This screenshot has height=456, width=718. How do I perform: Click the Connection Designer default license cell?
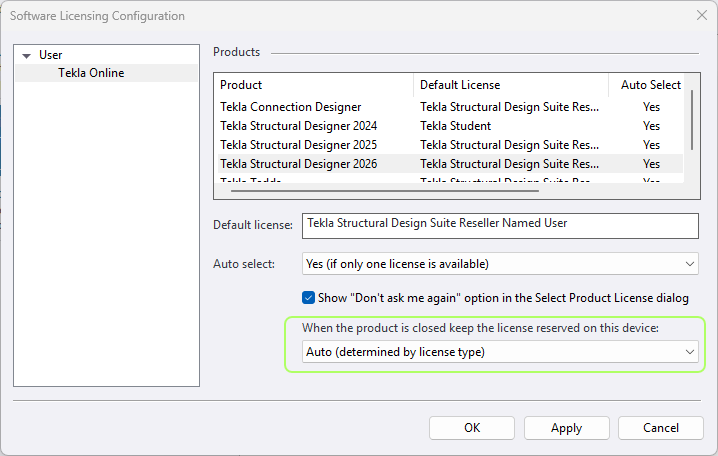click(x=509, y=107)
